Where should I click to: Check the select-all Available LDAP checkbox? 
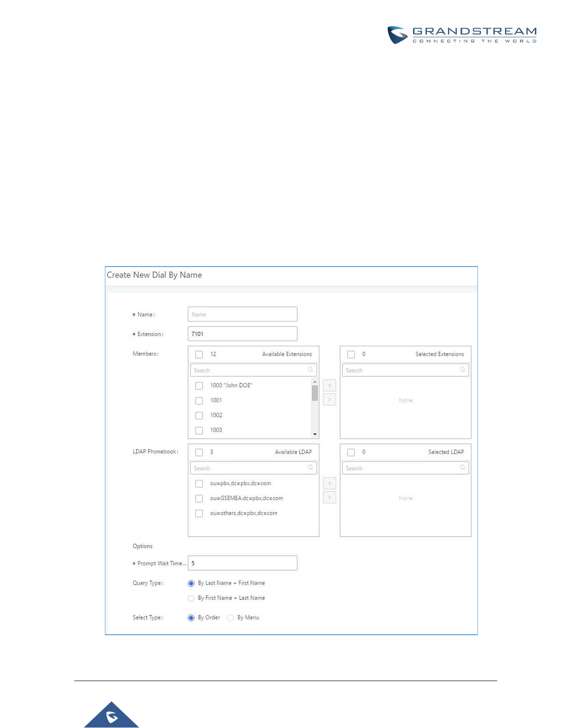tap(199, 452)
